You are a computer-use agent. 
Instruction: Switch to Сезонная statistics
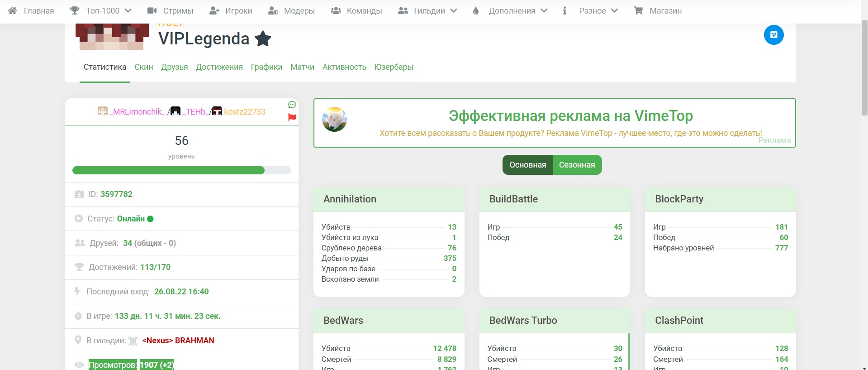577,165
